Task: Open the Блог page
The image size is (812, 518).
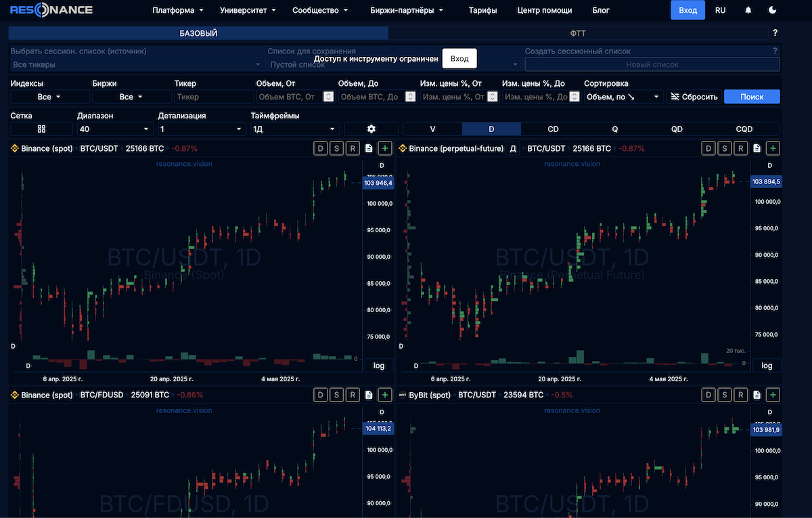Action: pos(601,10)
